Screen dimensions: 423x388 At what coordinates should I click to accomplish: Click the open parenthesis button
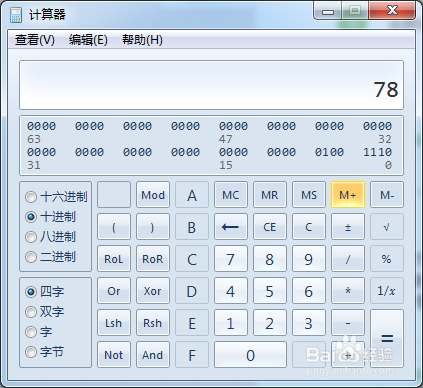coord(114,227)
